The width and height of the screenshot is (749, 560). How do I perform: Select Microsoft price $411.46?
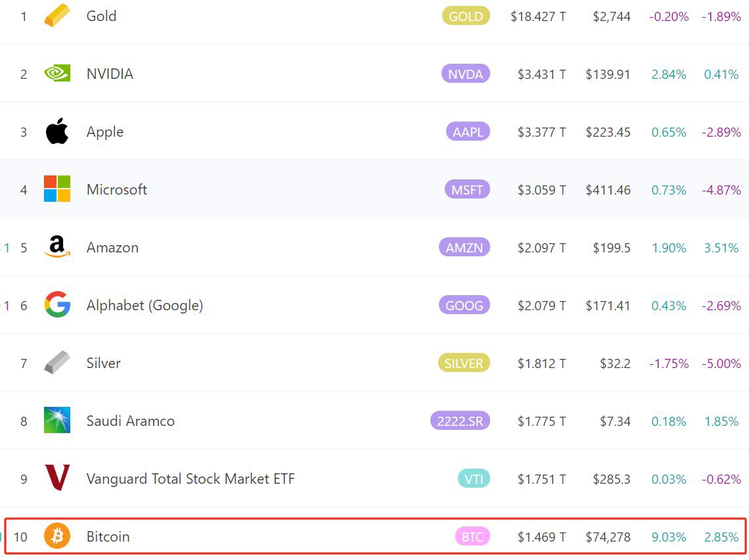point(608,190)
